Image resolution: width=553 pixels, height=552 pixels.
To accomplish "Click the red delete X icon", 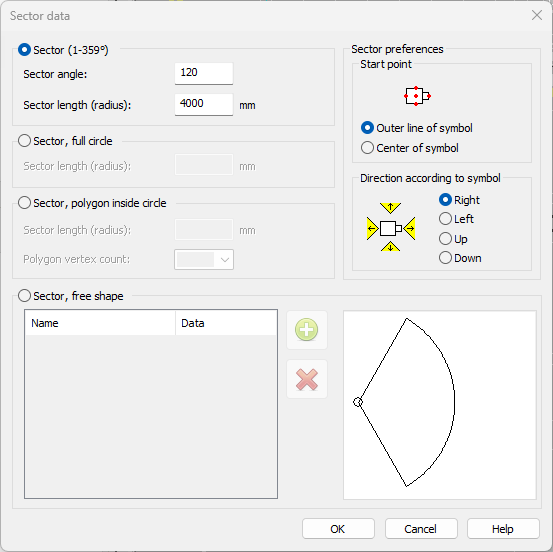I will point(306,380).
